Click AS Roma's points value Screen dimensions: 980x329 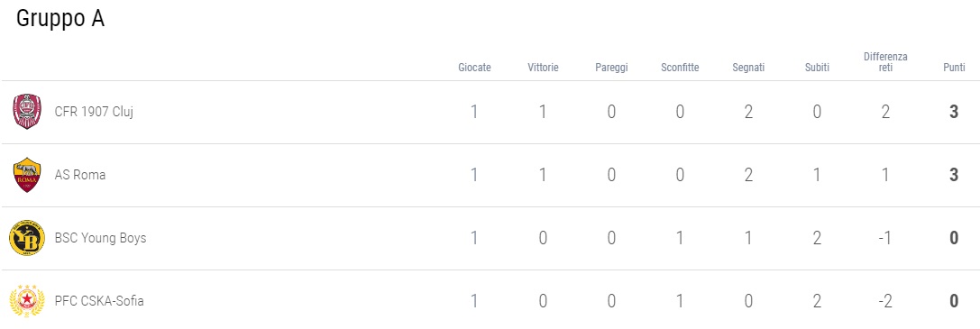coord(954,175)
